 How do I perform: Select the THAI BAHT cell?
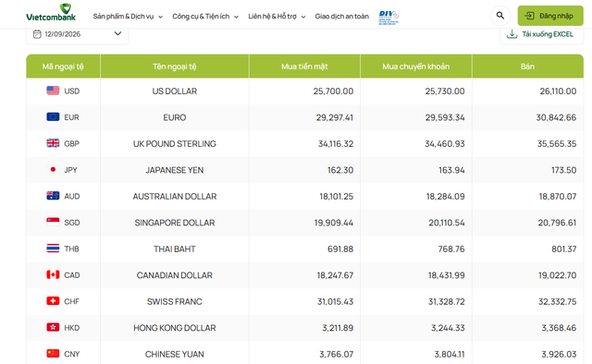point(175,249)
